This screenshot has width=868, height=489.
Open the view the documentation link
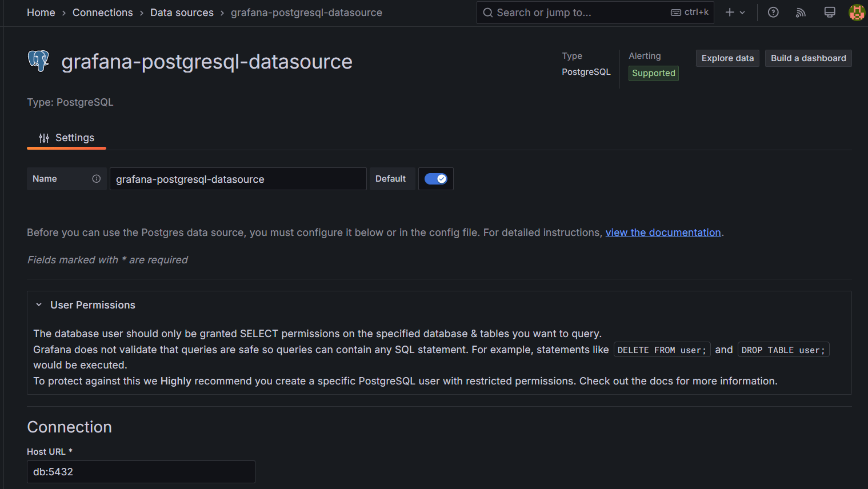(663, 233)
